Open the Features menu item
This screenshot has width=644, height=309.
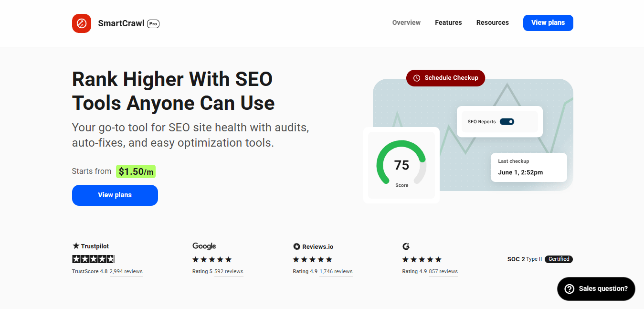click(448, 22)
